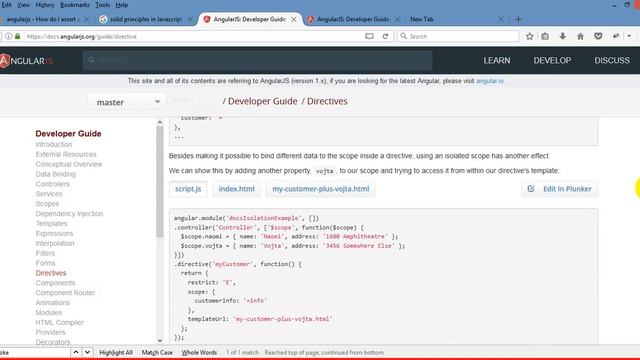Find previous match arrow in find bar

coord(76,352)
